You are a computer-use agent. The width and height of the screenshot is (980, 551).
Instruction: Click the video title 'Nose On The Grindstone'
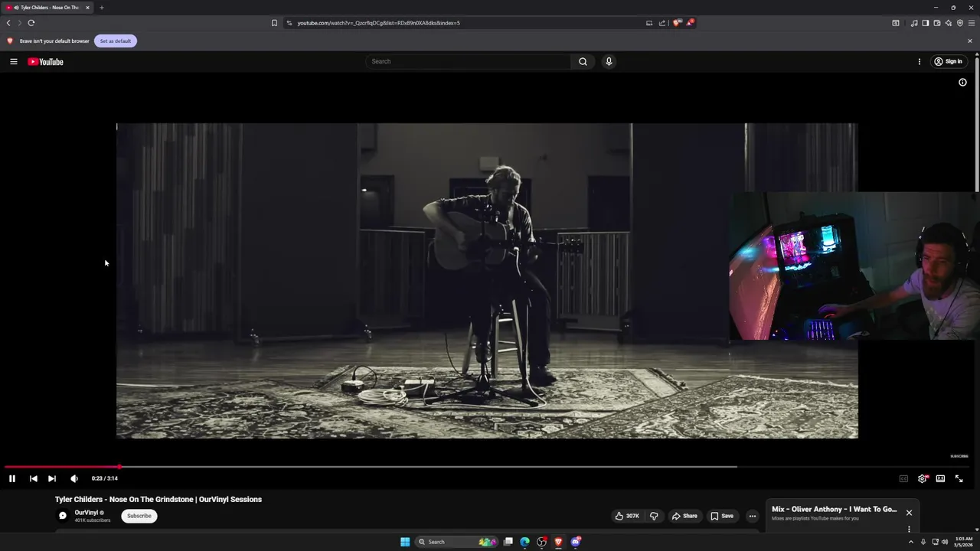click(158, 499)
